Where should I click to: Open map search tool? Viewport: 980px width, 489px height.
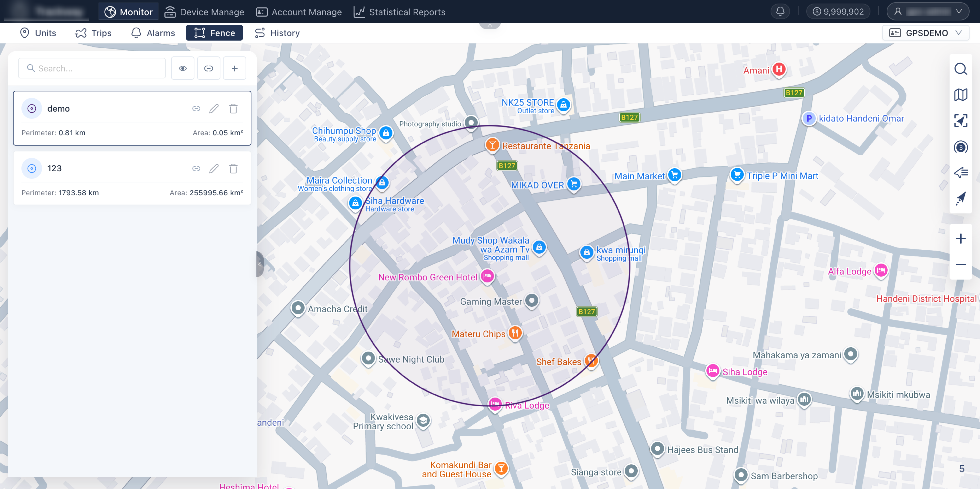click(x=960, y=69)
